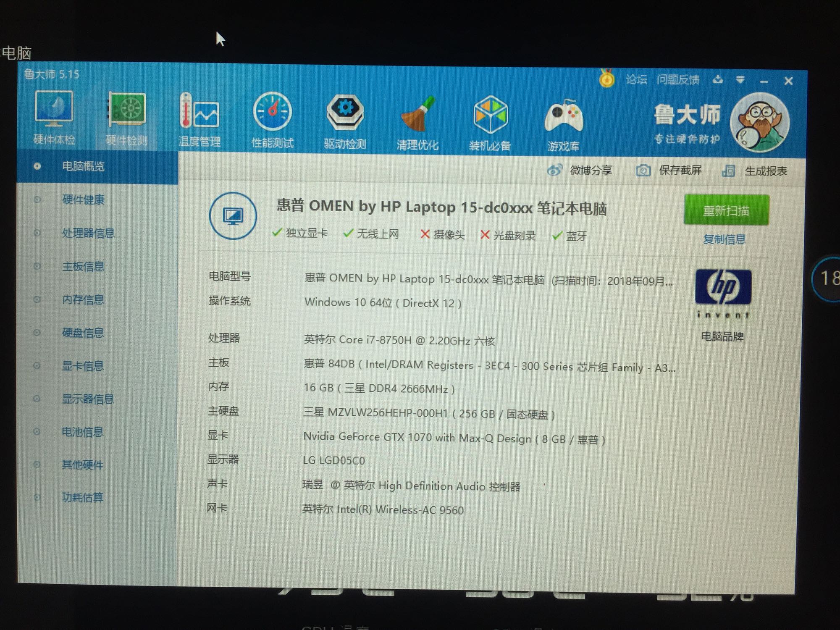The image size is (840, 630).
Task: Click processor value Core i7-8750H
Action: [399, 340]
